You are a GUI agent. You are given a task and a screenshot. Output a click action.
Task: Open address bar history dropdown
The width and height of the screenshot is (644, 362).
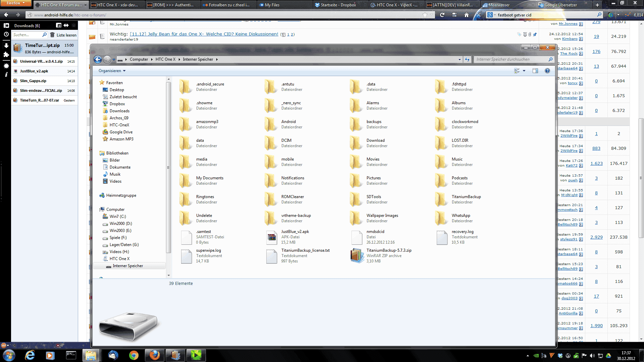click(x=460, y=59)
